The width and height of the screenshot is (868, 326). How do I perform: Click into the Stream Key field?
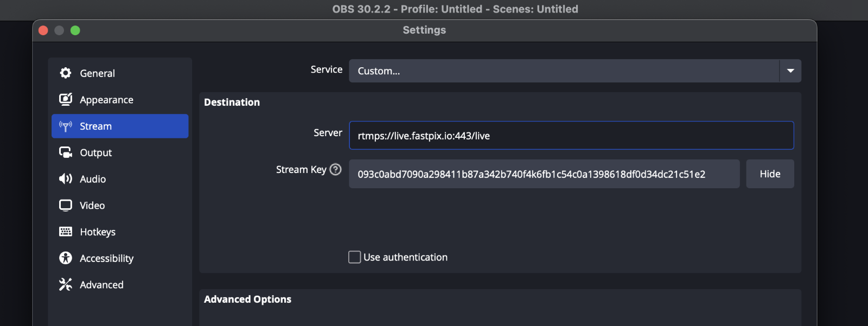[x=544, y=174]
